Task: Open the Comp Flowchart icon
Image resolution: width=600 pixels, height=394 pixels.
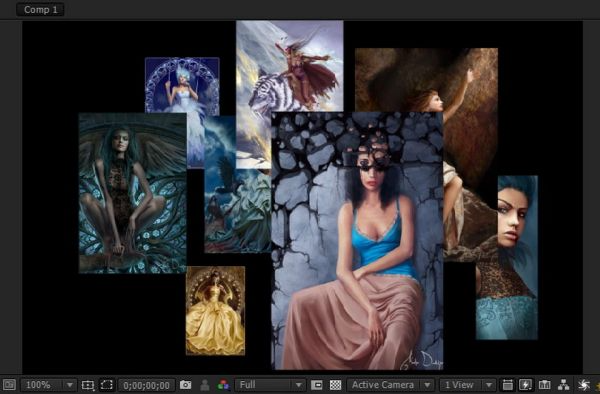Action: tap(563, 385)
